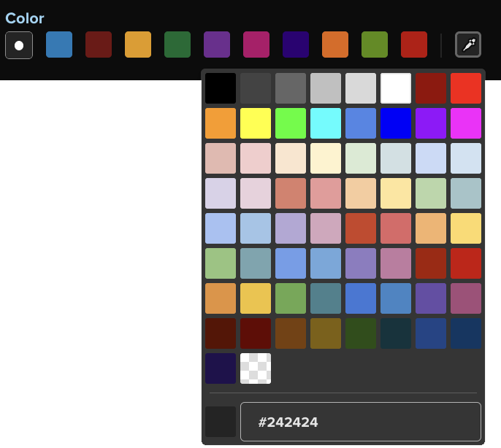Select the current color circle swatch
The height and width of the screenshot is (448, 501).
coord(19,45)
